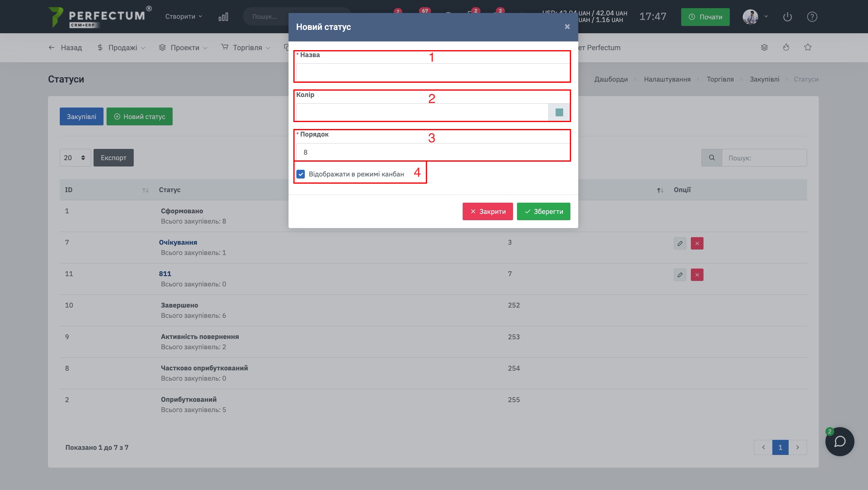Uncheck Відображати в режимі канбан checkbox
This screenshot has height=490, width=868.
(x=301, y=174)
